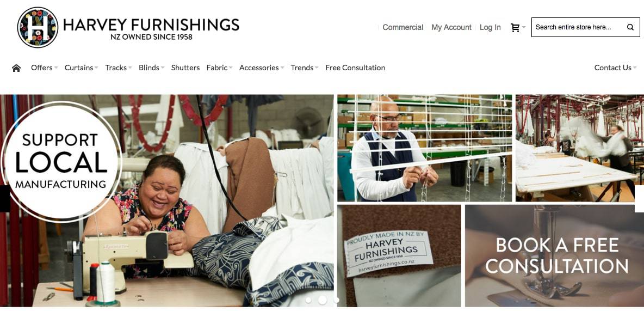Open the shopping cart icon
Screen dimensions: 644x311
pyautogui.click(x=515, y=28)
